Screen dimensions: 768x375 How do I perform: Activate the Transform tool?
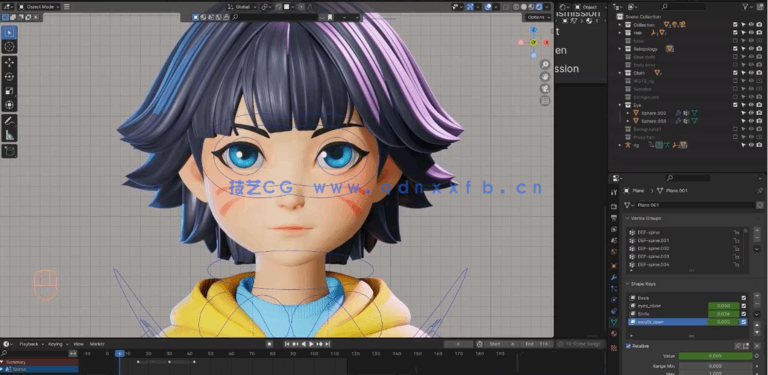(x=9, y=105)
